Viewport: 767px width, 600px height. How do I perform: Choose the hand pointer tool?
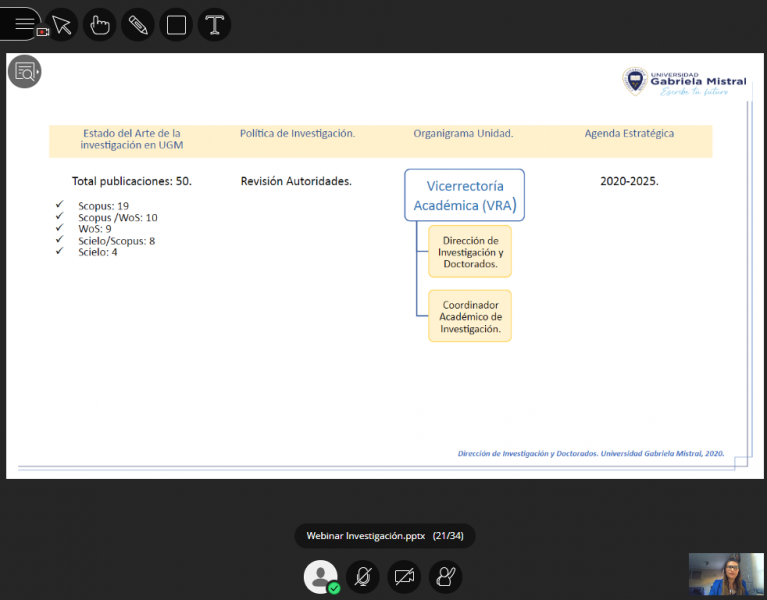point(100,24)
